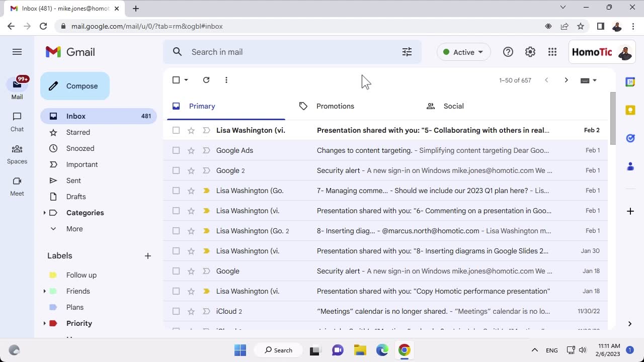Check the Lisa Washington Feb 2 email
Viewport: 644px width, 362px height.
tap(176, 130)
